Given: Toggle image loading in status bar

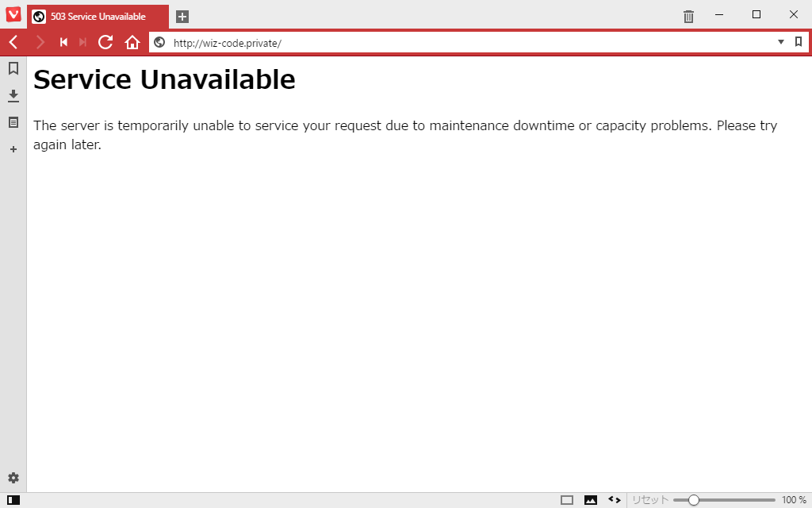Looking at the screenshot, I should click(x=590, y=500).
